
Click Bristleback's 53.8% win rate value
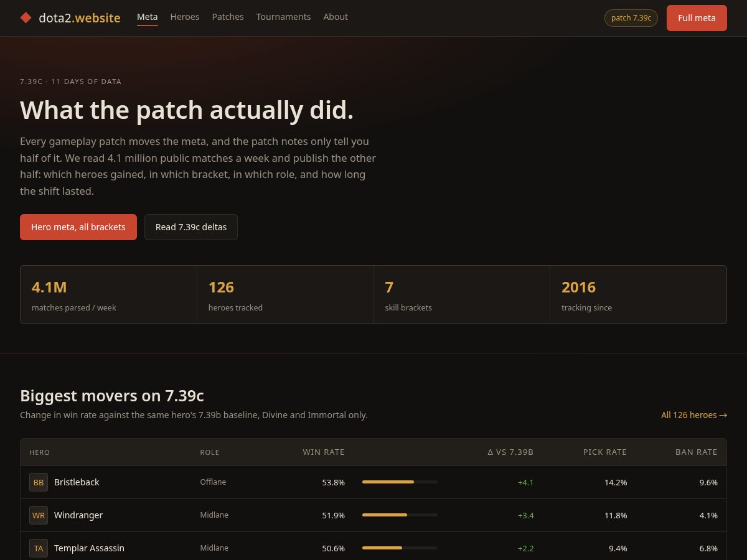333,482
